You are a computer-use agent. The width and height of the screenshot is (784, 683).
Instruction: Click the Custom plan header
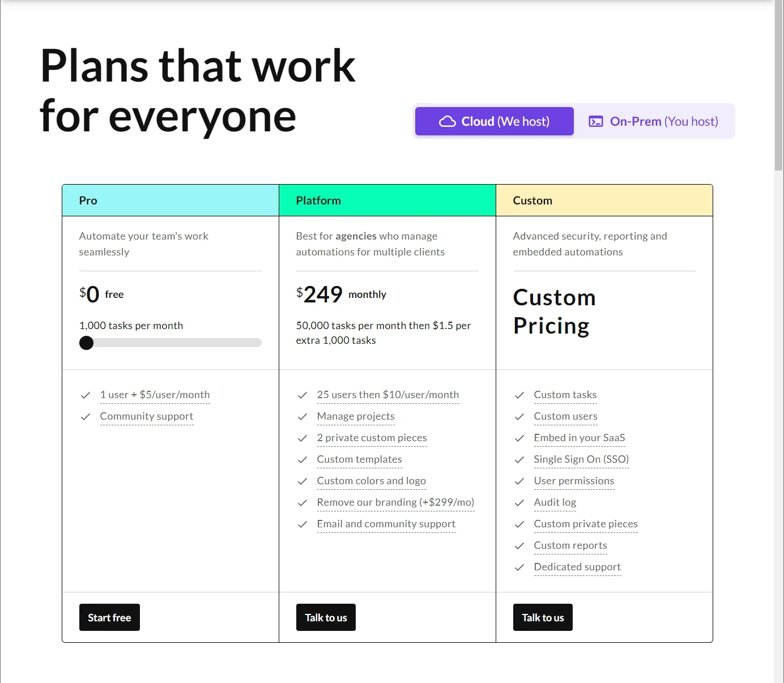604,200
